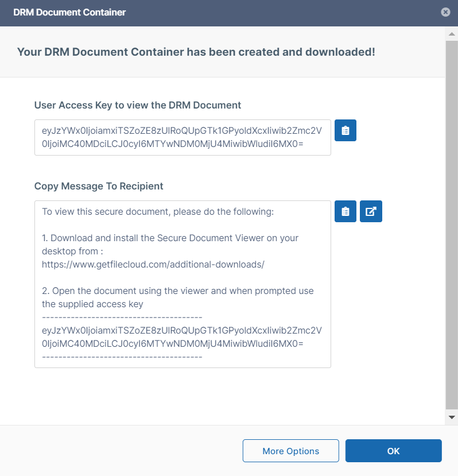Click the access key inside the message body
Viewport: 458px width, 476px height.
tap(181, 337)
